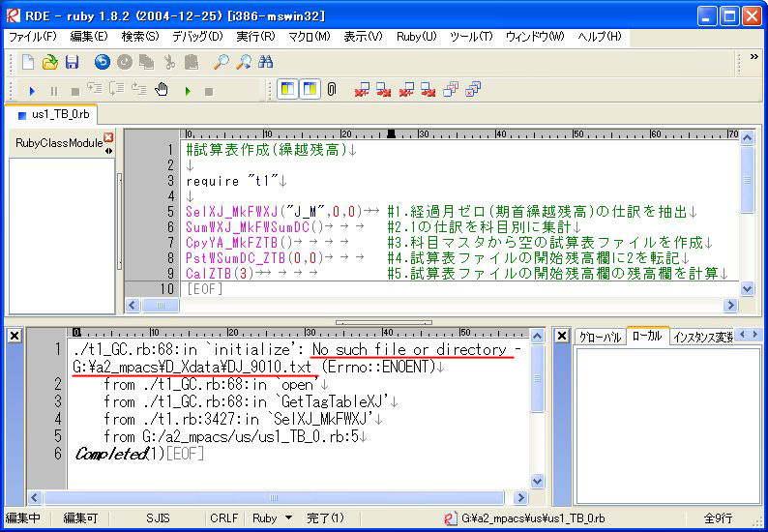
Task: Click the second red arrow window icon
Action: [383, 89]
